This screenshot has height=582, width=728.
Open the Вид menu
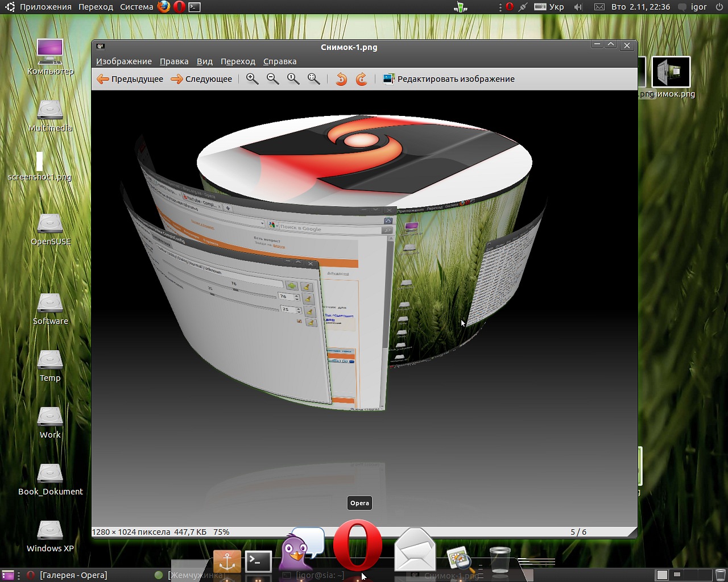[205, 61]
